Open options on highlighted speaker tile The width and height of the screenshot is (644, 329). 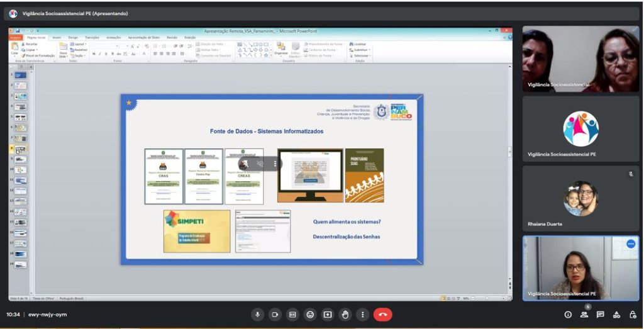tap(630, 244)
